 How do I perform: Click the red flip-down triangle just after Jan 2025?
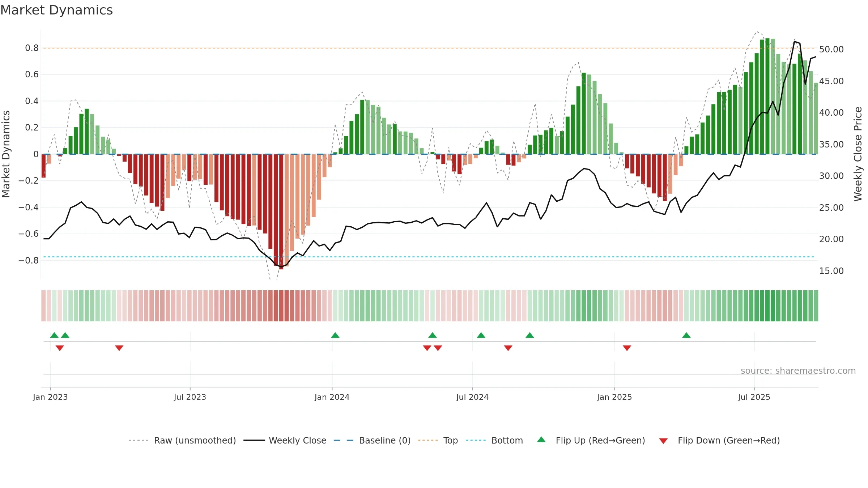click(627, 348)
